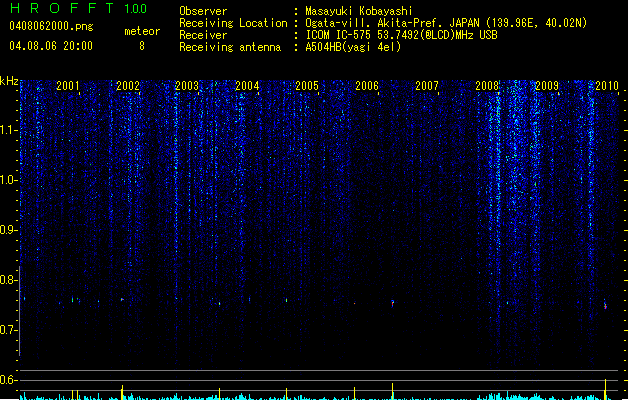Click the yellow detection spike below 2002
Image resolution: width=629 pixels, height=400 pixels.
point(122,392)
